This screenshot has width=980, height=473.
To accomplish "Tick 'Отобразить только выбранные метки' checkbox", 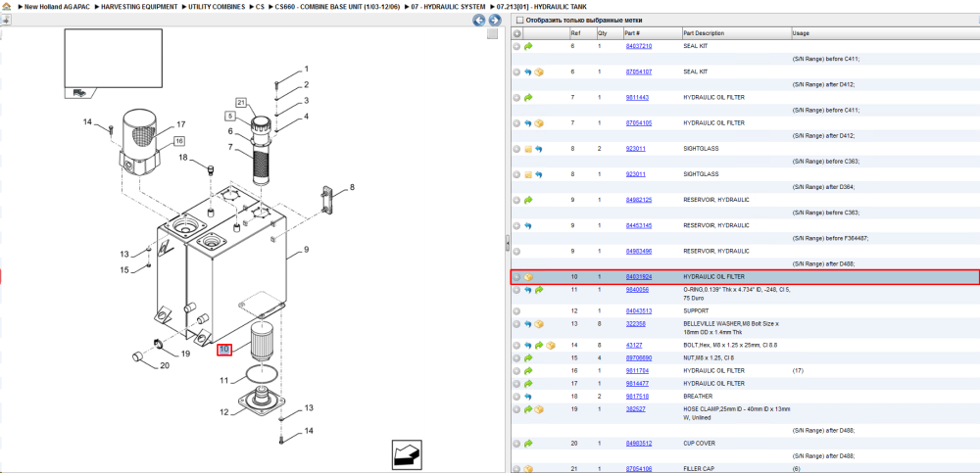I will tap(518, 20).
